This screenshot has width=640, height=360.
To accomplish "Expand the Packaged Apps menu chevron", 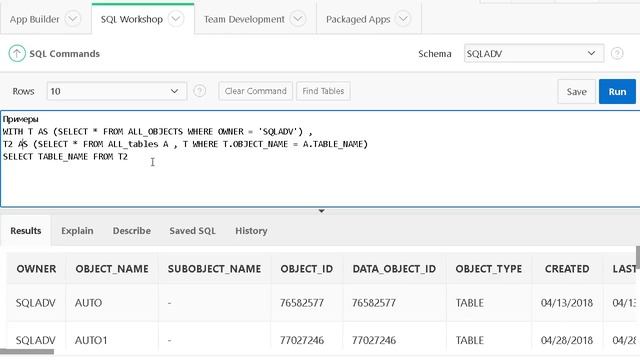I will tap(403, 19).
